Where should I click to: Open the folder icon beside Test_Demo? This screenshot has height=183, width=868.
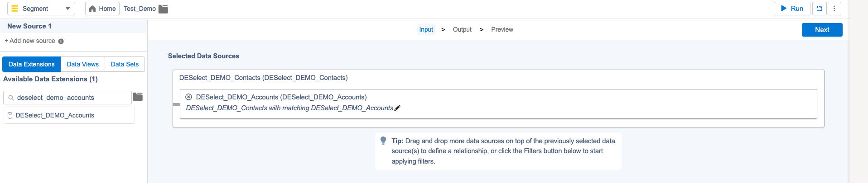coord(163,9)
